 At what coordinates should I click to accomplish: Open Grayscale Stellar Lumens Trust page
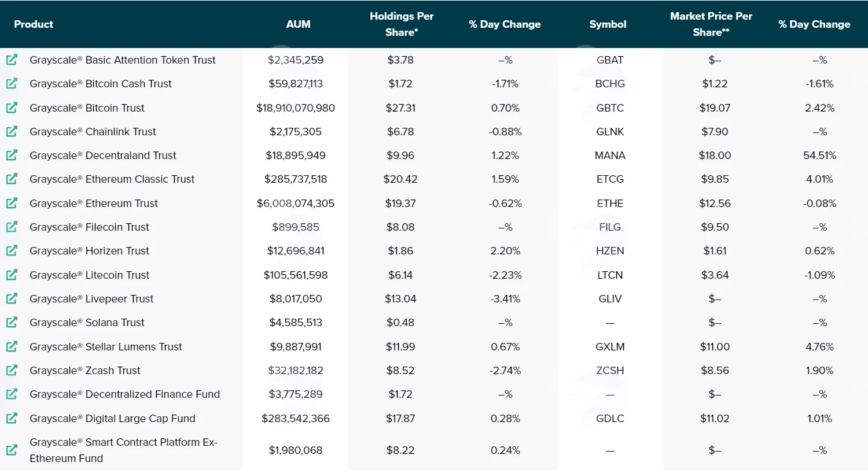[x=106, y=347]
